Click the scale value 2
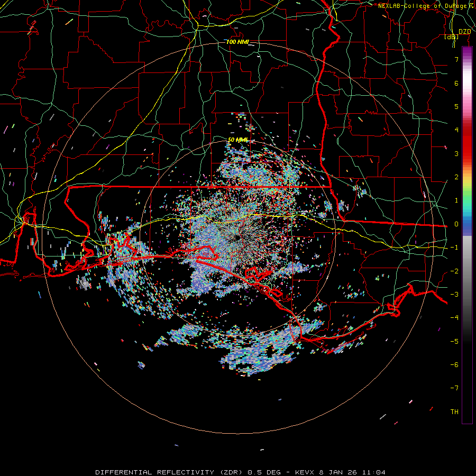This screenshot has height=476, width=476. tap(456, 177)
